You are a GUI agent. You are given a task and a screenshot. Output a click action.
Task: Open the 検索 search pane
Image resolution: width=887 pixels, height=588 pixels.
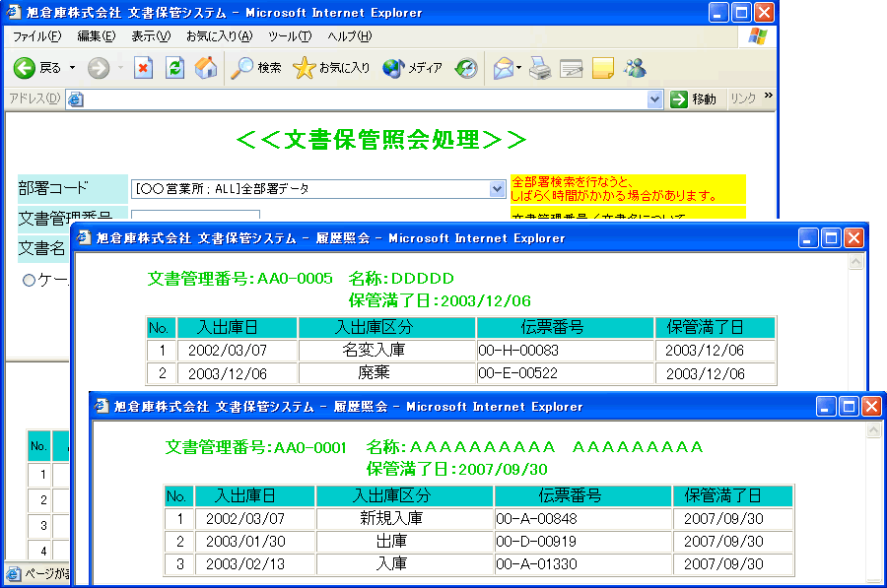256,68
